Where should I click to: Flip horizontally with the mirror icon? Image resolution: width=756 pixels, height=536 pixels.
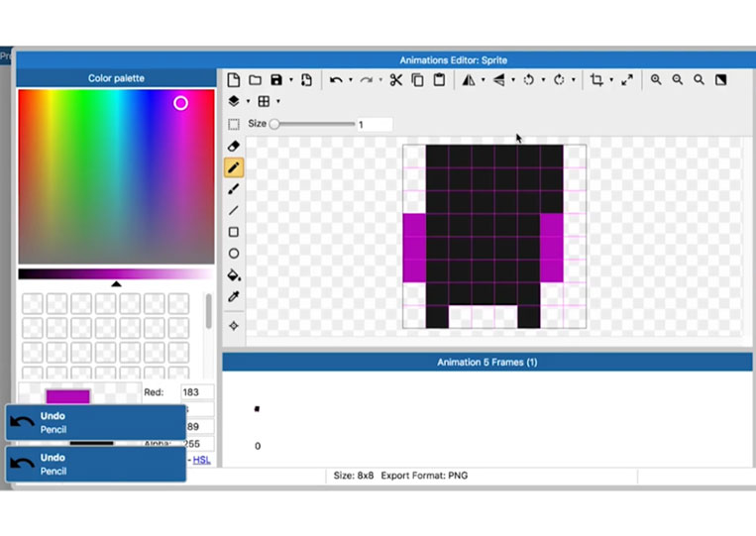pos(469,80)
